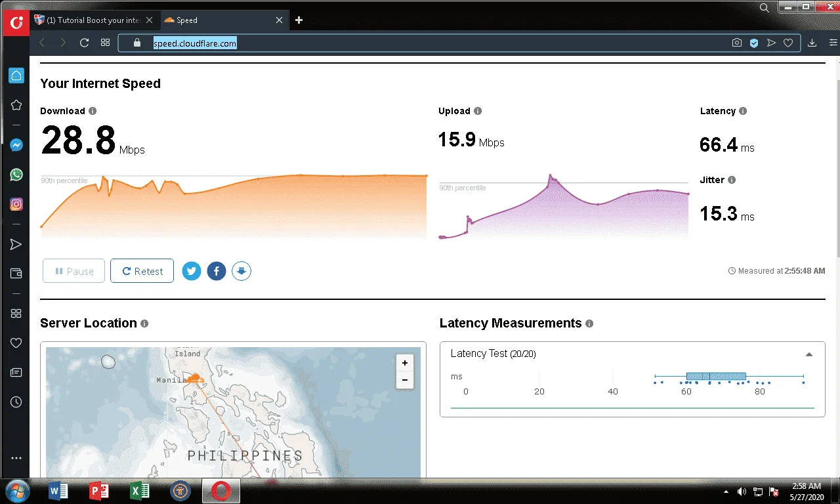Reload the page with the refresh icon
Viewport: 840px width, 504px height.
(x=84, y=43)
